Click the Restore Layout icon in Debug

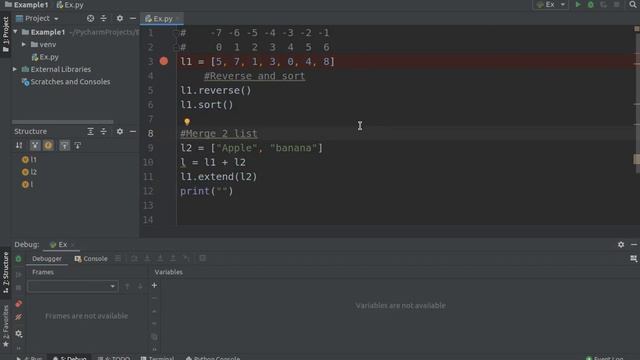coord(633,259)
